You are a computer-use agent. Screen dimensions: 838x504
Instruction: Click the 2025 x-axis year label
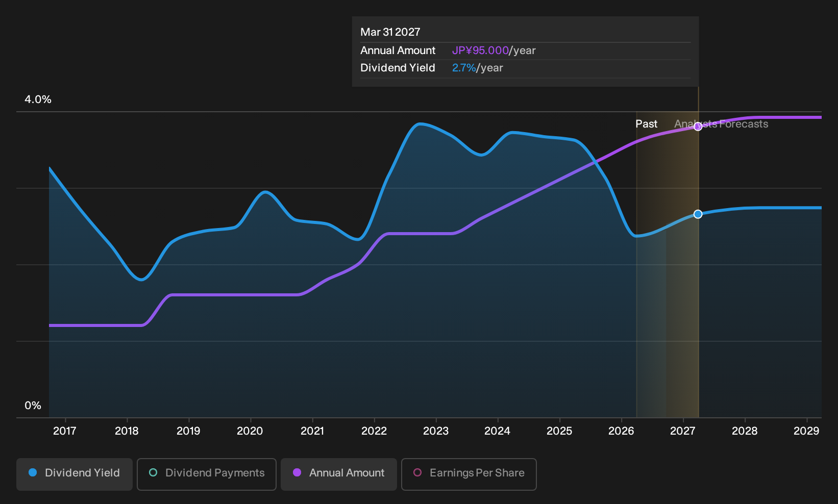[559, 431]
